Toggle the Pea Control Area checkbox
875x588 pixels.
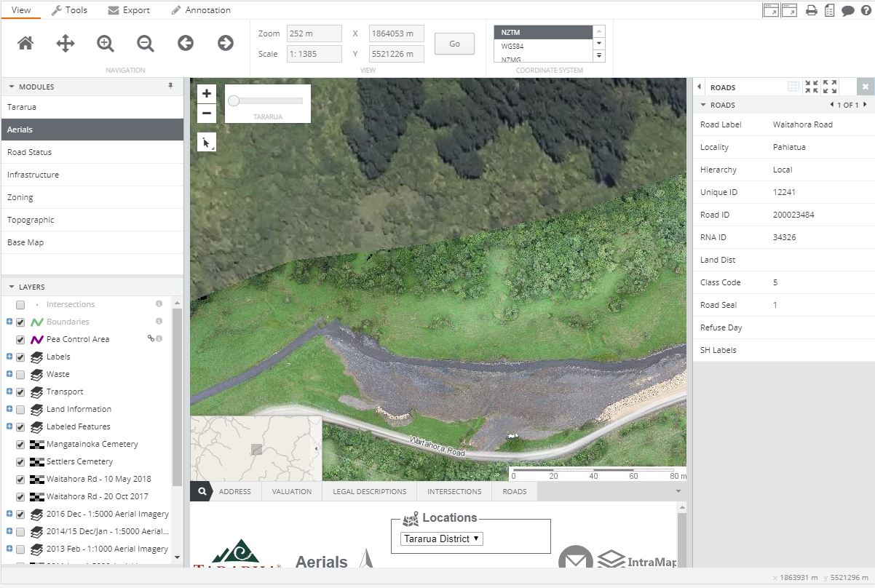click(x=20, y=340)
